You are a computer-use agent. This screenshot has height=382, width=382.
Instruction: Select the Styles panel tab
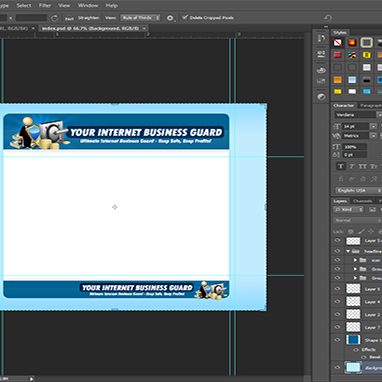pos(340,32)
